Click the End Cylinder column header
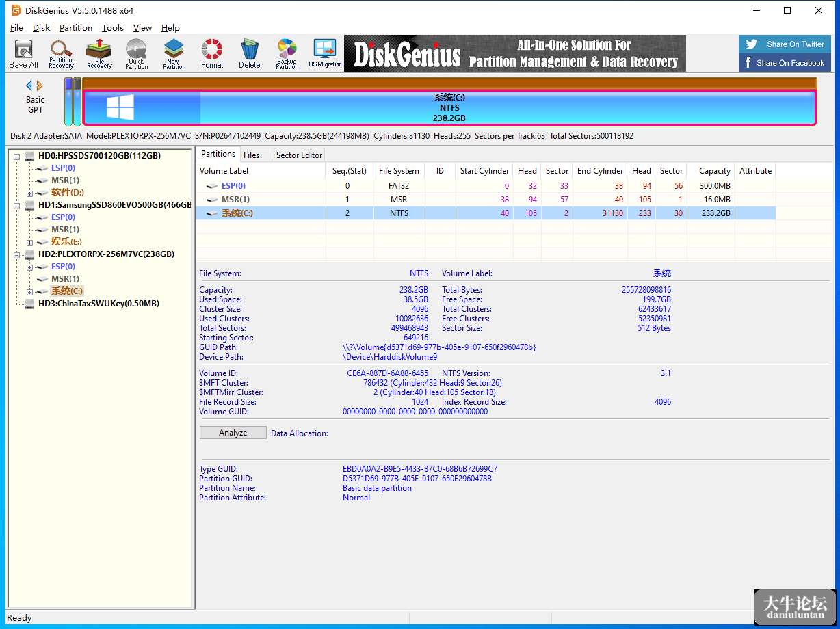840x629 pixels. pos(600,171)
